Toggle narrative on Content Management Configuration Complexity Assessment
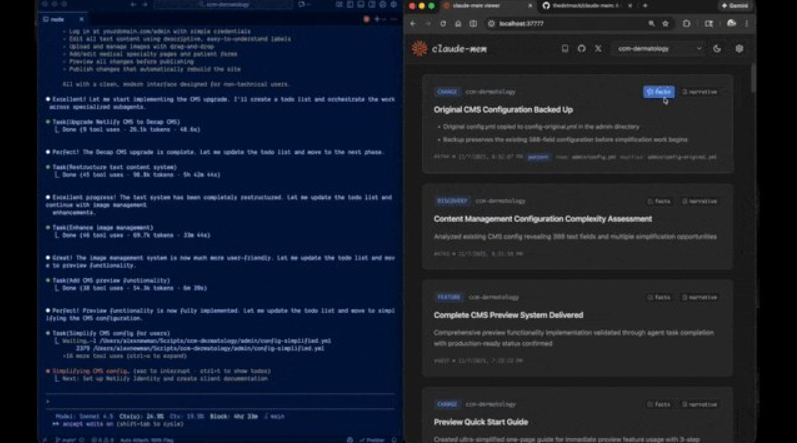This screenshot has height=443, width=797. coord(700,201)
